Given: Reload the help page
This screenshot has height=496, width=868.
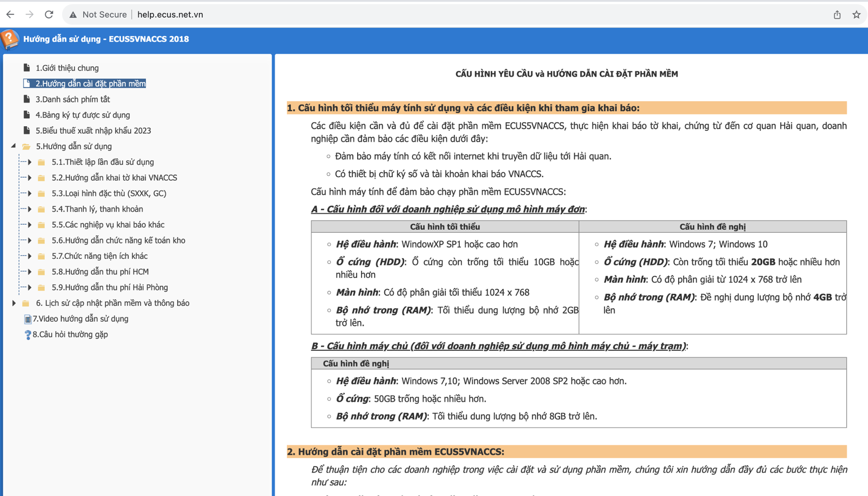Looking at the screenshot, I should [49, 14].
